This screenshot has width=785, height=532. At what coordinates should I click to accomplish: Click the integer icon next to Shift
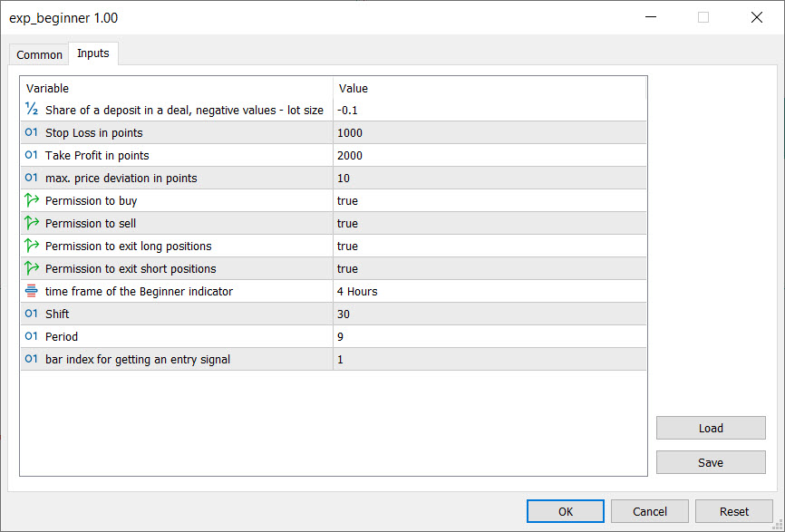coord(32,314)
